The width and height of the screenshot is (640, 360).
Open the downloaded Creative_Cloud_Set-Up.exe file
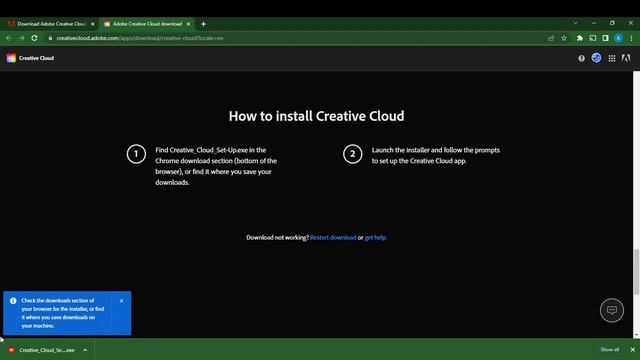click(x=42, y=350)
